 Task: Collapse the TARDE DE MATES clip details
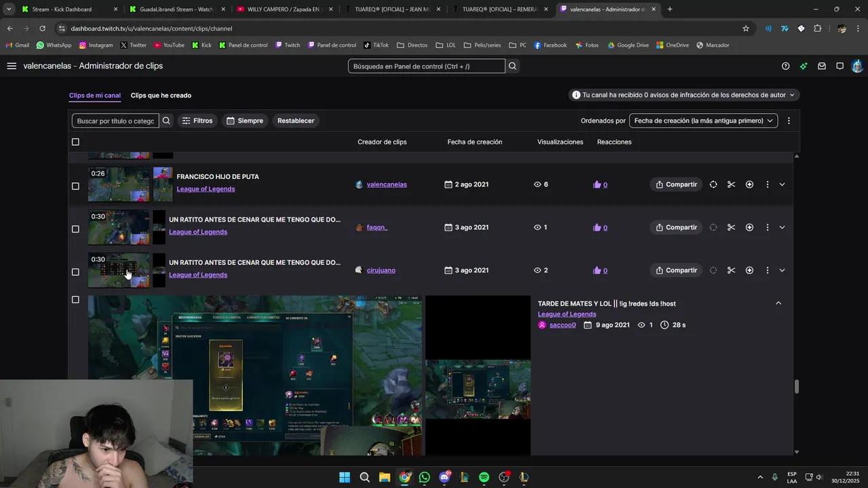(778, 303)
